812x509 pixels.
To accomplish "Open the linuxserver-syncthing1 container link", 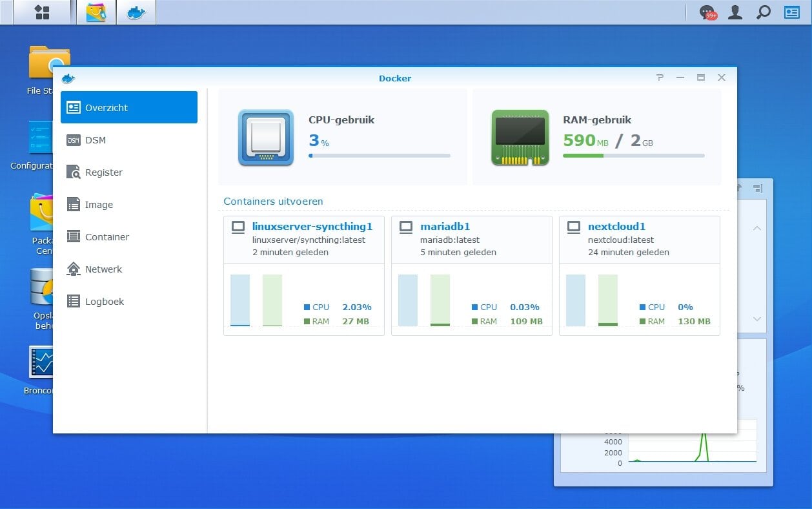I will [x=312, y=227].
